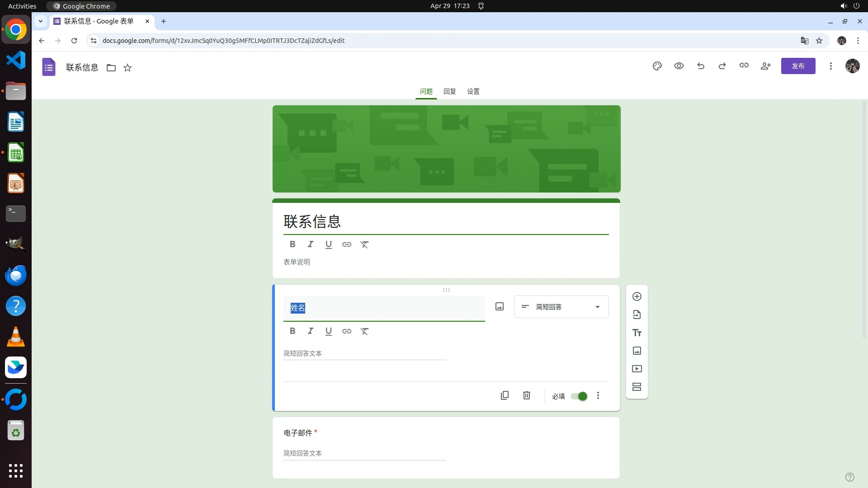This screenshot has width=868, height=488.
Task: Add a video from side toolbar
Action: click(637, 369)
